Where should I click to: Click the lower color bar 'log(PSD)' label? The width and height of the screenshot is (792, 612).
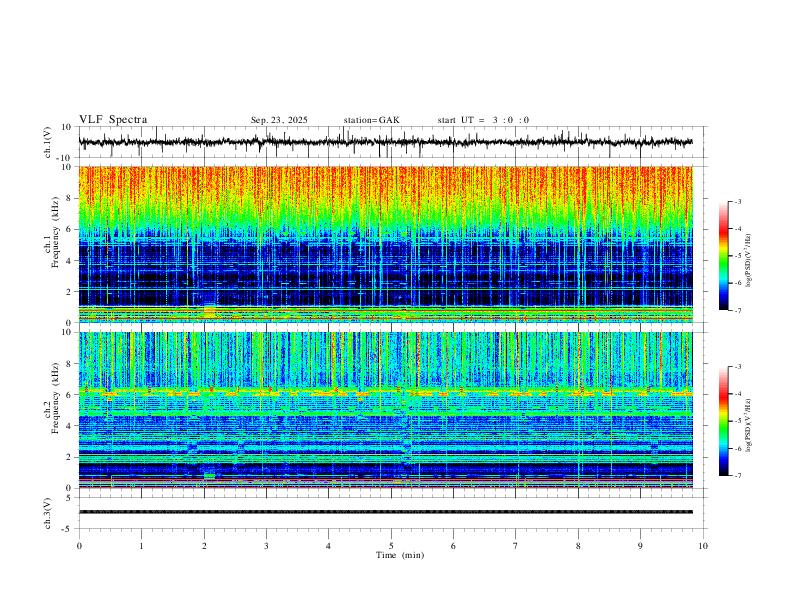pyautogui.click(x=748, y=425)
